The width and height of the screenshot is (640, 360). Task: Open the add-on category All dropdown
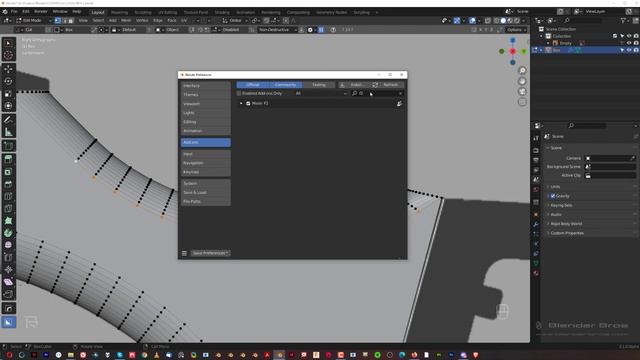[x=321, y=93]
